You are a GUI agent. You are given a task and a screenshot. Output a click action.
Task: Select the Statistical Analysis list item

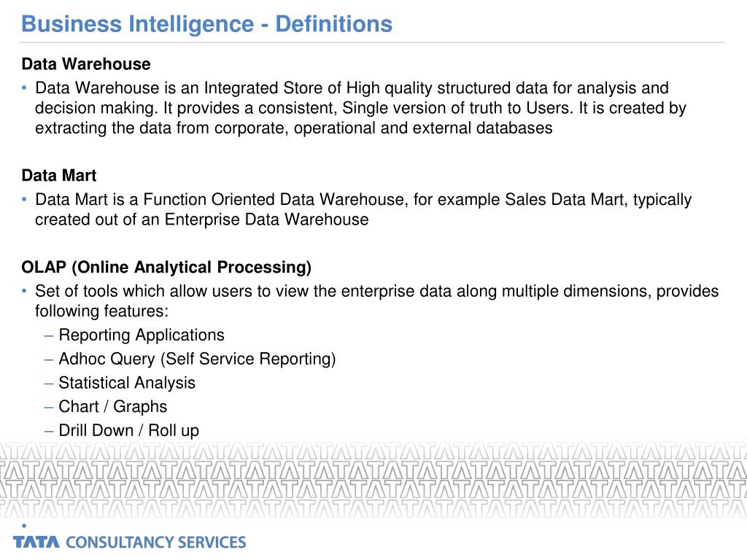pos(127,382)
